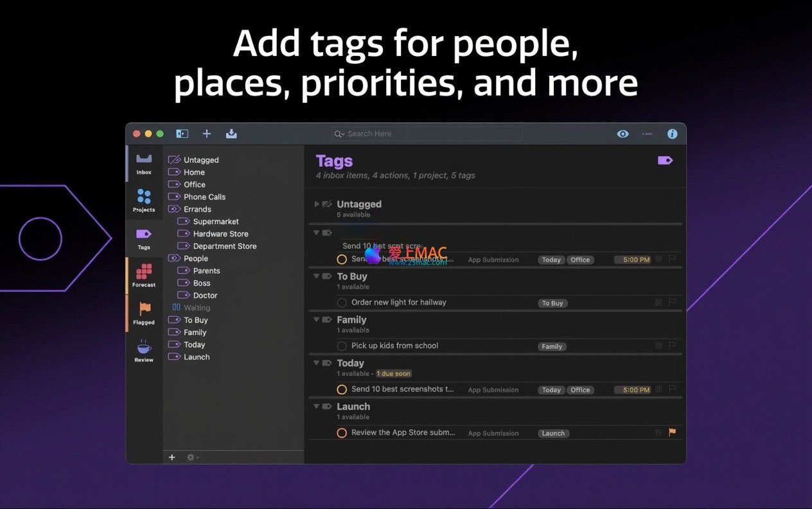Select the Hardware Store tag
Viewport: 812px width, 509px height.
point(220,234)
